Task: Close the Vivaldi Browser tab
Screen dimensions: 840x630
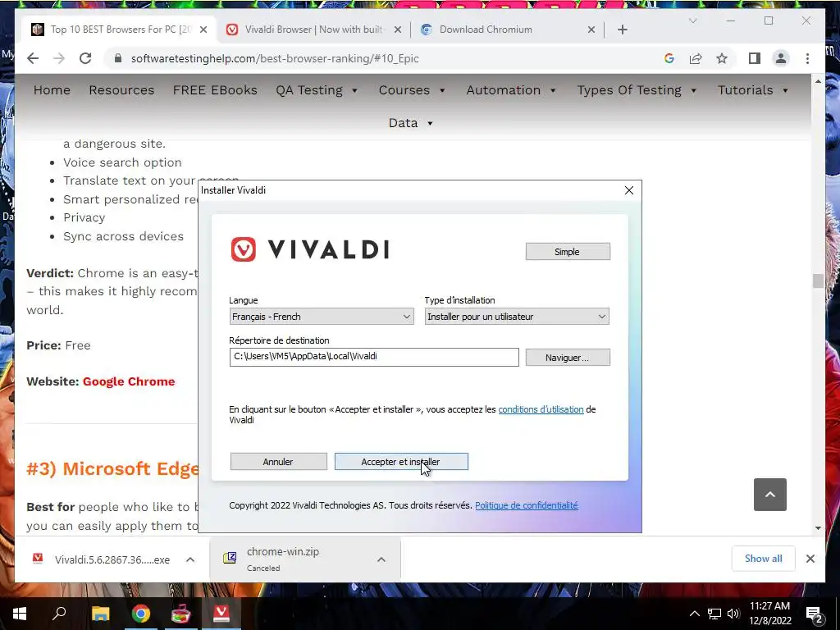Action: pyautogui.click(x=398, y=30)
